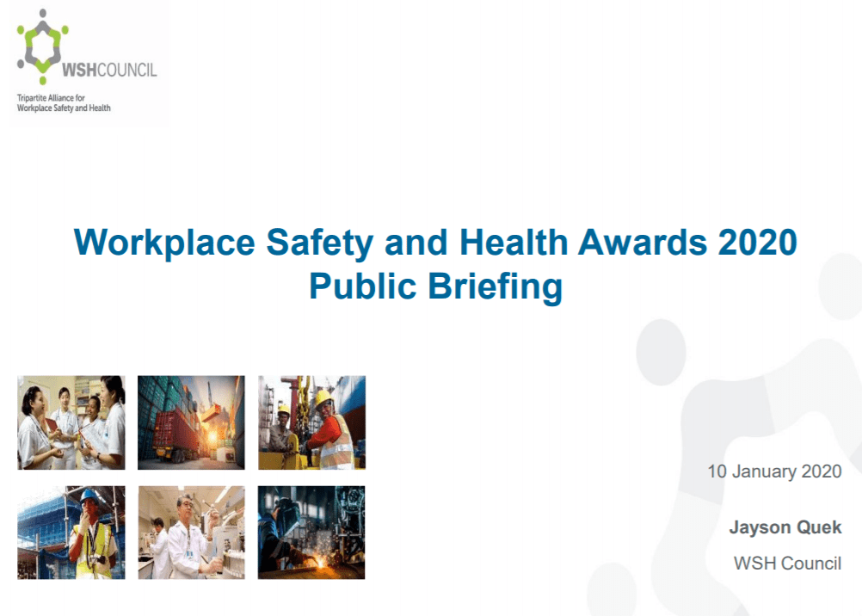862x616 pixels.
Task: Select the laboratory scientist in white coat photo
Action: 191,532
